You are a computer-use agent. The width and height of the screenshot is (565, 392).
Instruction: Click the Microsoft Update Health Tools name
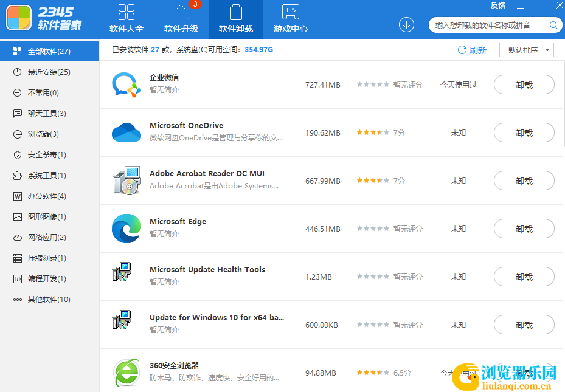(207, 269)
